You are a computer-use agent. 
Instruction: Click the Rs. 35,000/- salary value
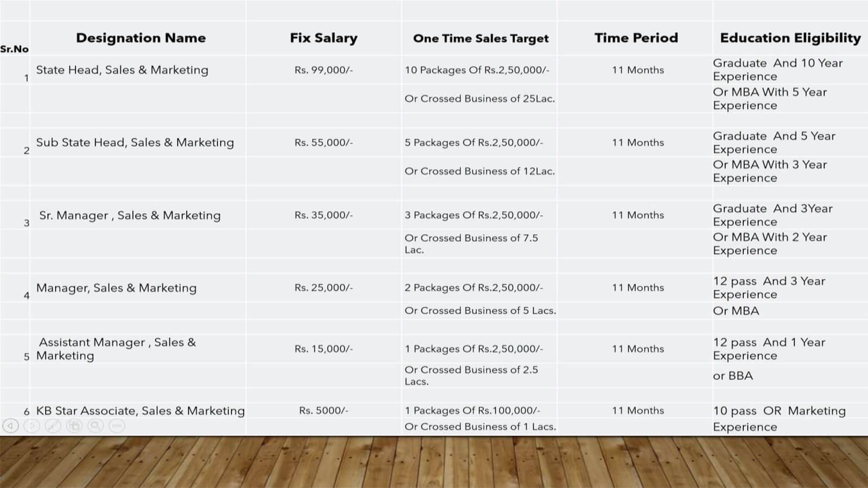(x=323, y=215)
